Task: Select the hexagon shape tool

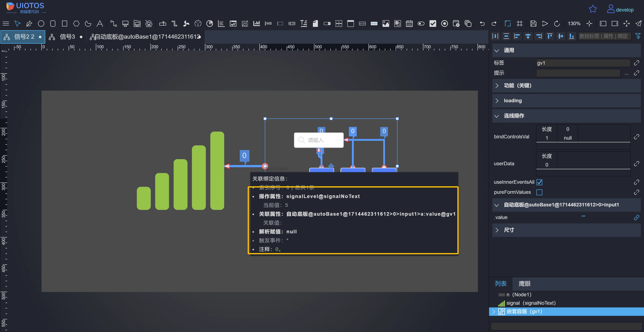Action: (x=76, y=24)
